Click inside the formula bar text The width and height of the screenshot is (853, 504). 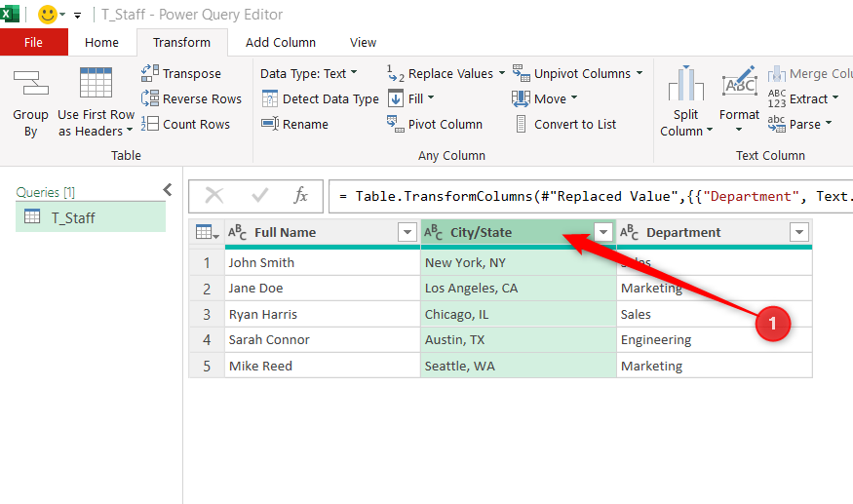point(590,196)
